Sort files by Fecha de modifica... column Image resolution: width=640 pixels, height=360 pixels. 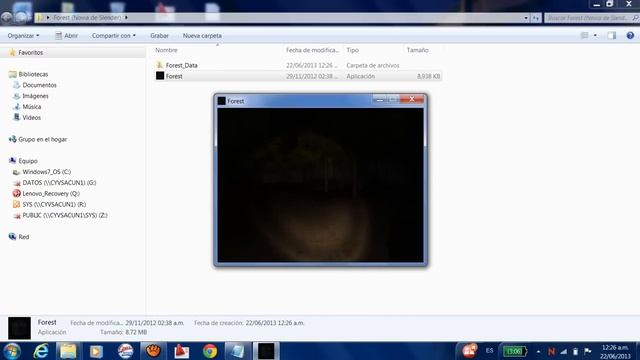(x=312, y=50)
